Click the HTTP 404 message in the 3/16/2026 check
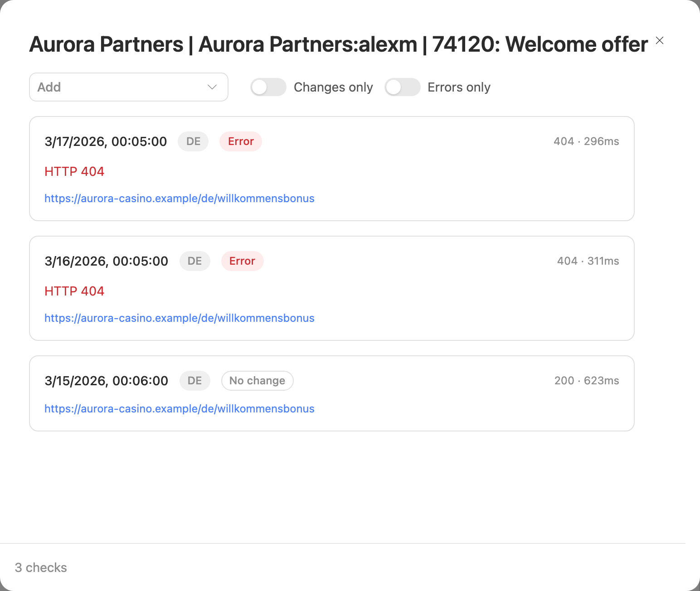 (x=74, y=291)
